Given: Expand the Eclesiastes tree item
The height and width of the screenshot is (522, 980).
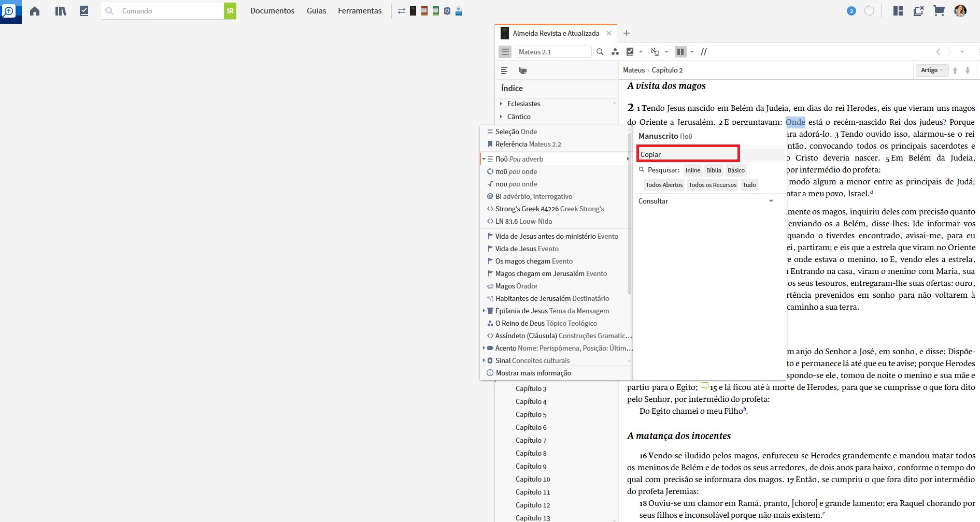Looking at the screenshot, I should 501,104.
